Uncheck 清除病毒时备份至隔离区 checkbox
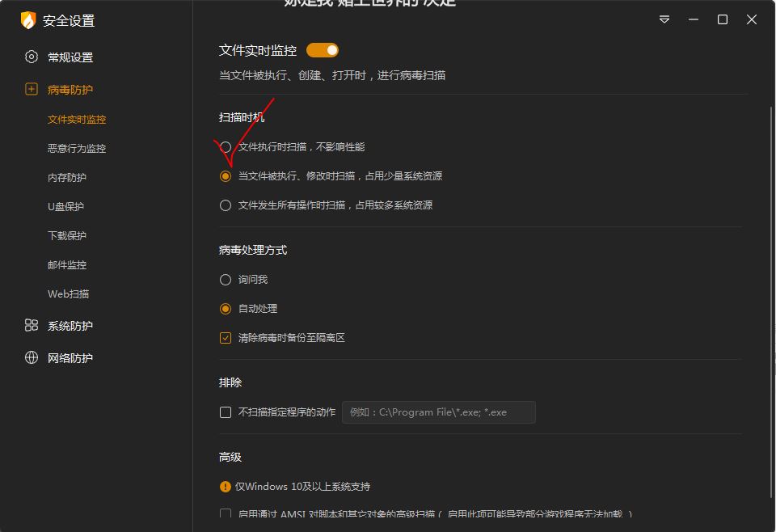Viewport: 776px width, 532px height. click(226, 338)
